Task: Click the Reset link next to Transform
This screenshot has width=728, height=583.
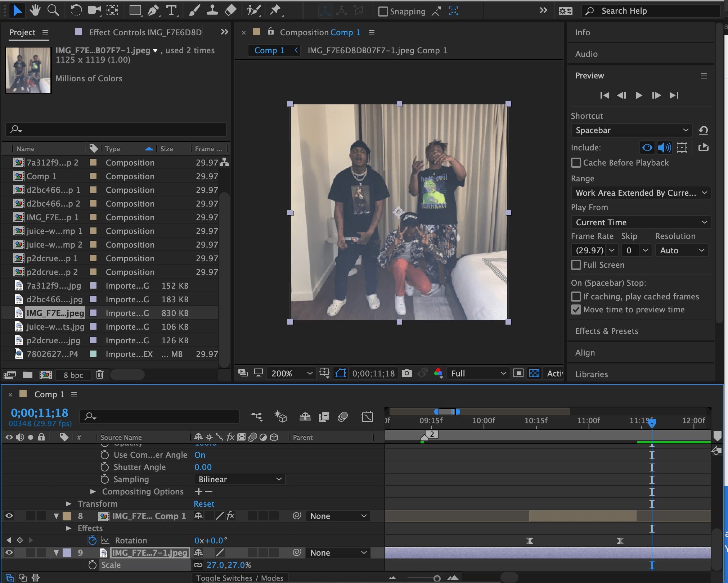Action: 203,503
